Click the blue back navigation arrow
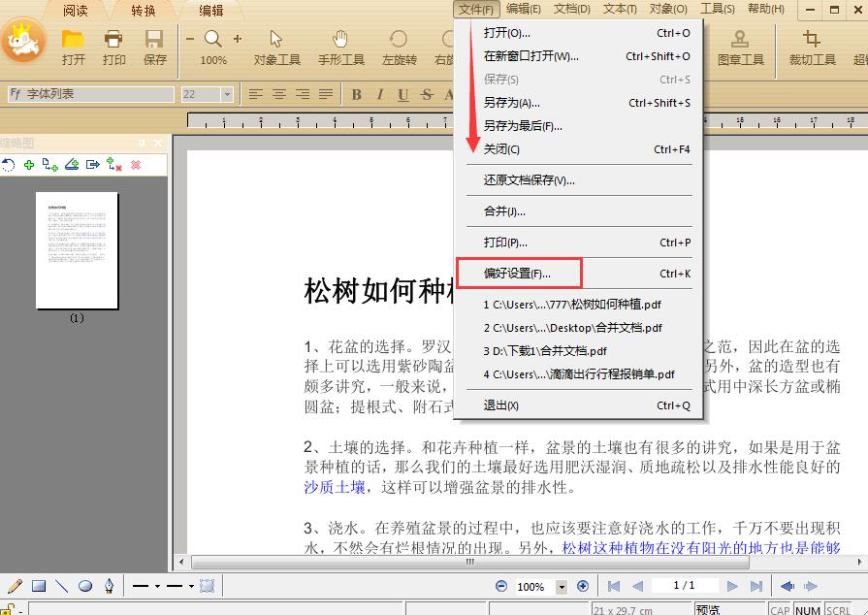Viewport: 868px width, 615px height. pos(788,586)
